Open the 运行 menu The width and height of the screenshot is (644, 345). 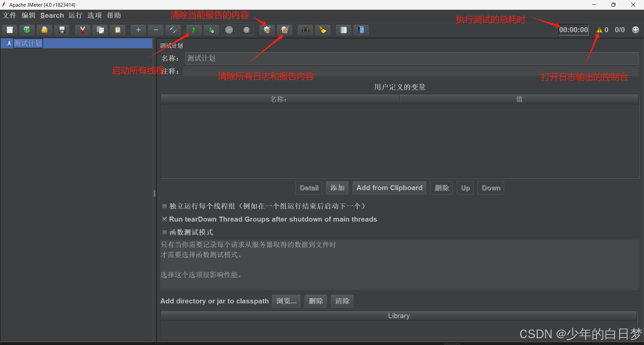pos(75,15)
